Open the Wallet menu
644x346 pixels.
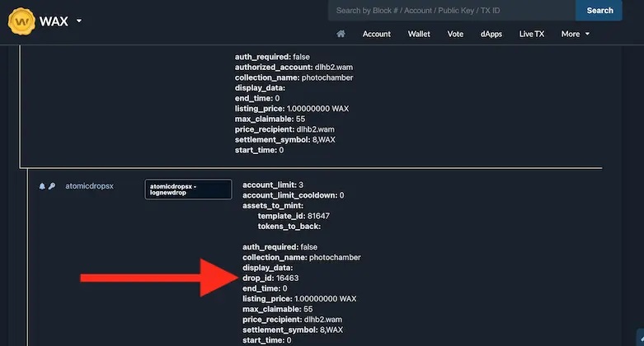click(x=419, y=34)
